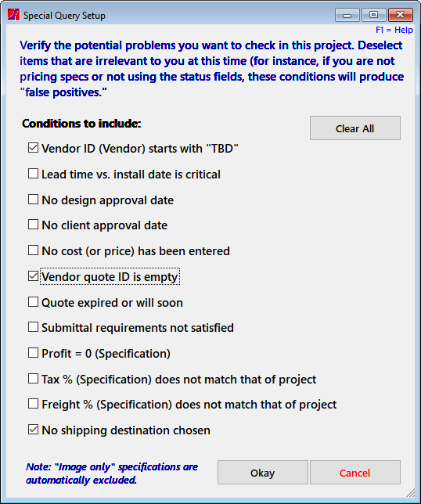The height and width of the screenshot is (504, 421).
Task: Open the F1 = Help link
Action: (394, 30)
